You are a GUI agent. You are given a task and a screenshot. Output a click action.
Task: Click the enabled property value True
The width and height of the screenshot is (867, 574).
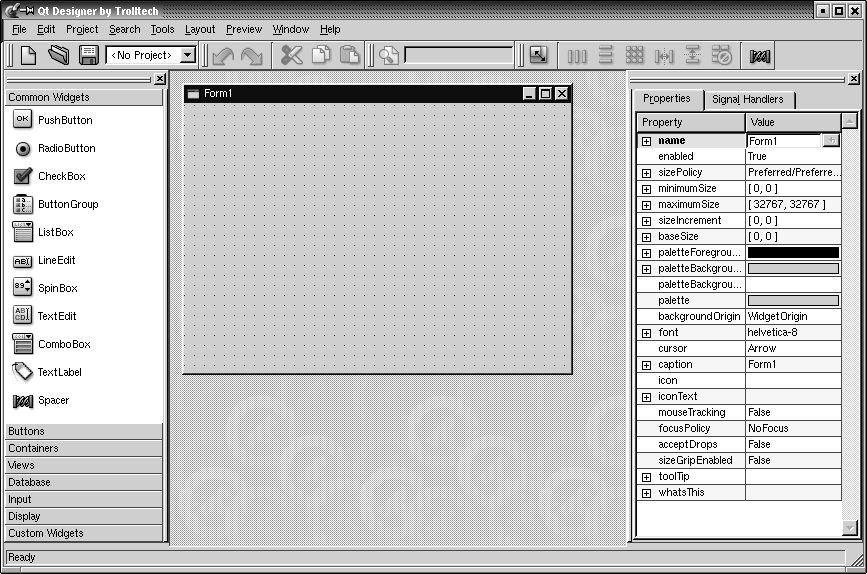tap(792, 157)
